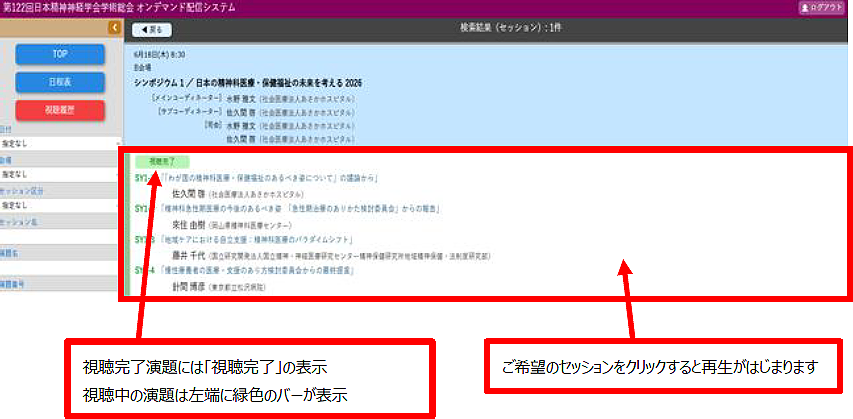The width and height of the screenshot is (853, 419).
Task: Click speaker name 針間 博彦
Action: (188, 286)
